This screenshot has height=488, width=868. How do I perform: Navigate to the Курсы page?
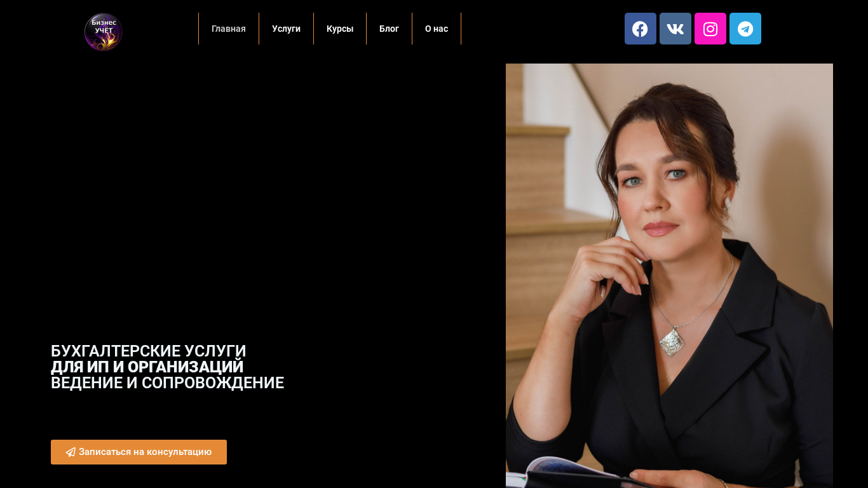click(x=340, y=29)
